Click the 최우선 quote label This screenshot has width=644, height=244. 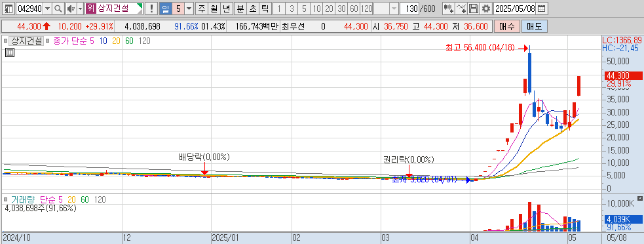pyautogui.click(x=294, y=27)
